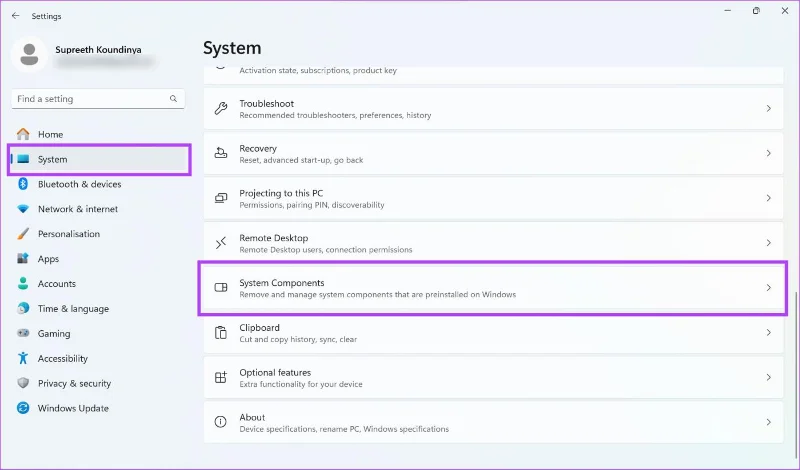Open the Troubleshoot settings entry
The height and width of the screenshot is (470, 800).
tap(493, 108)
